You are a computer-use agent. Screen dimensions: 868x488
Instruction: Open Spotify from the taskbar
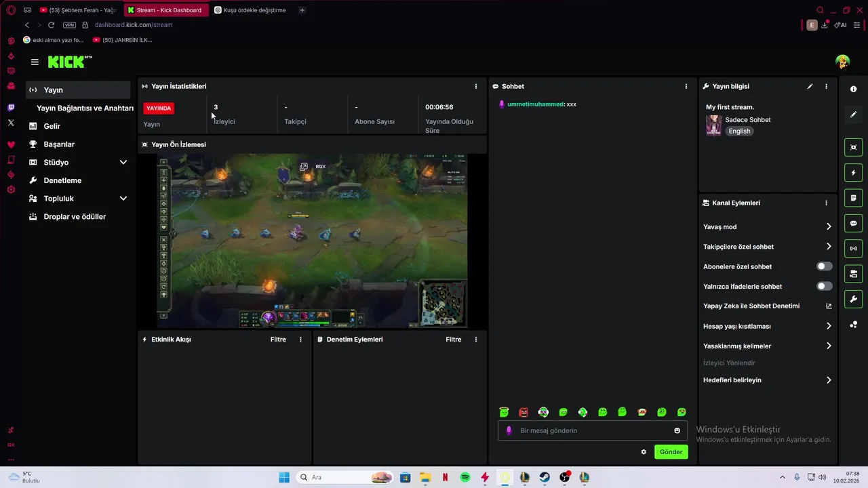coord(465,477)
